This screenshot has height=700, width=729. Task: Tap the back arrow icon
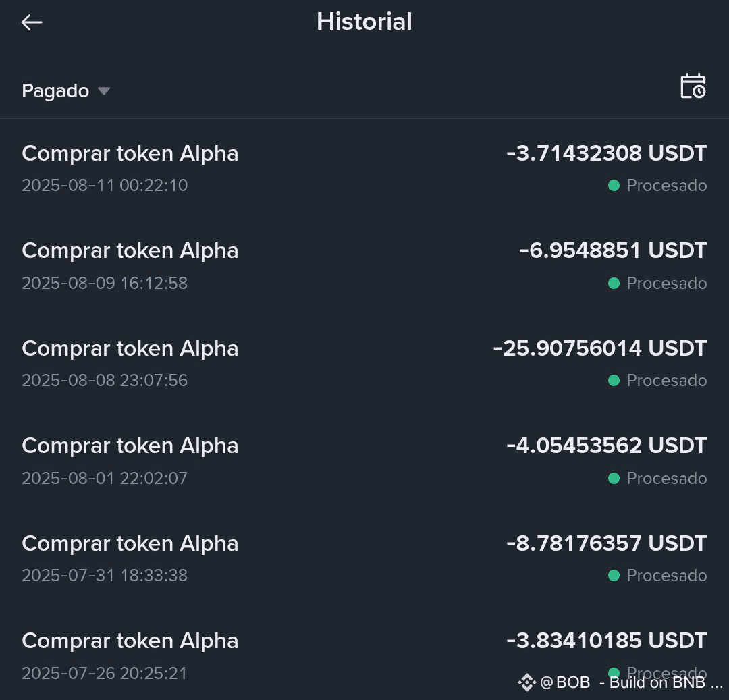tap(32, 22)
